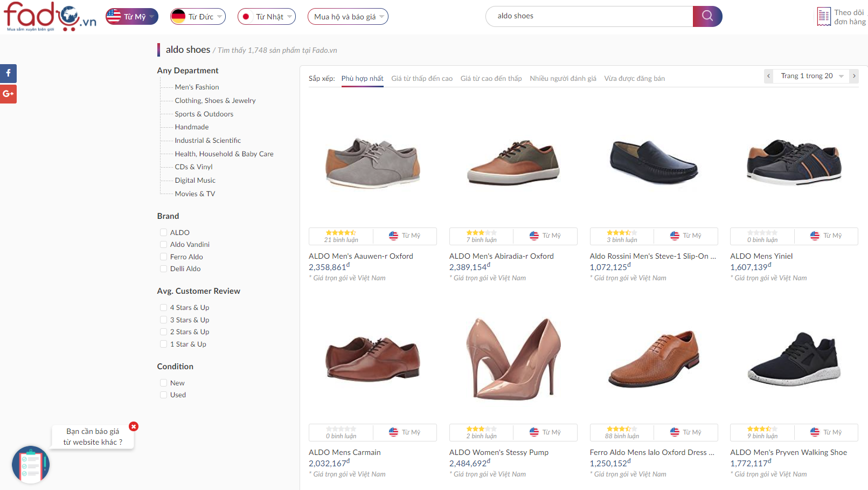Click the Fado.vn logo

(x=50, y=17)
